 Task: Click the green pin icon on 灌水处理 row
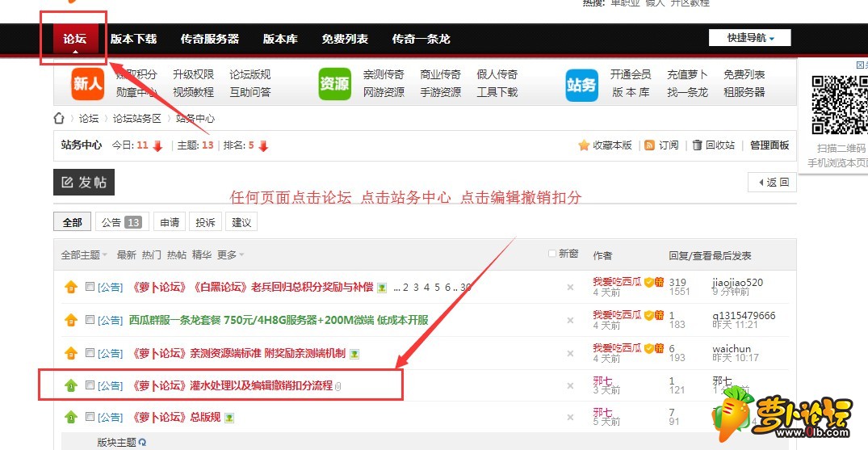point(71,385)
